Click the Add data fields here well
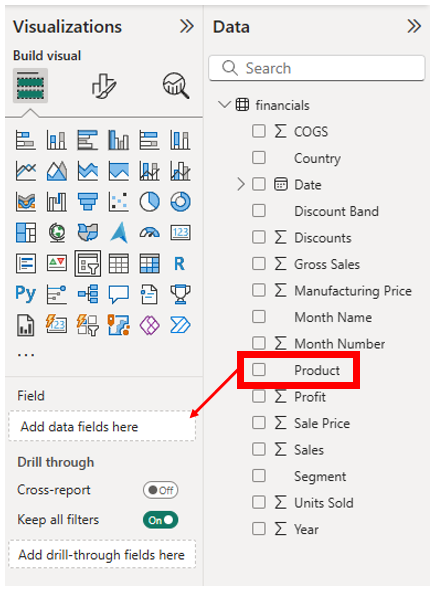438x594 pixels. (x=102, y=426)
